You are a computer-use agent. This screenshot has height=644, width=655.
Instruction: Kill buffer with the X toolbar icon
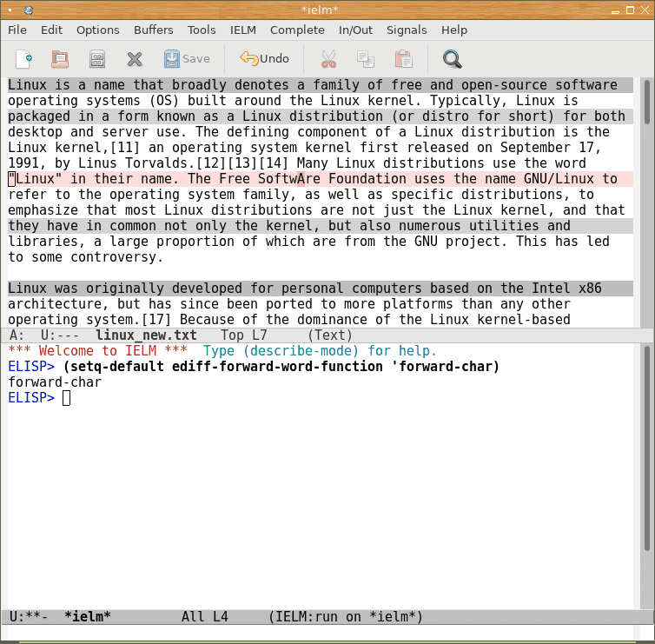tap(135, 59)
